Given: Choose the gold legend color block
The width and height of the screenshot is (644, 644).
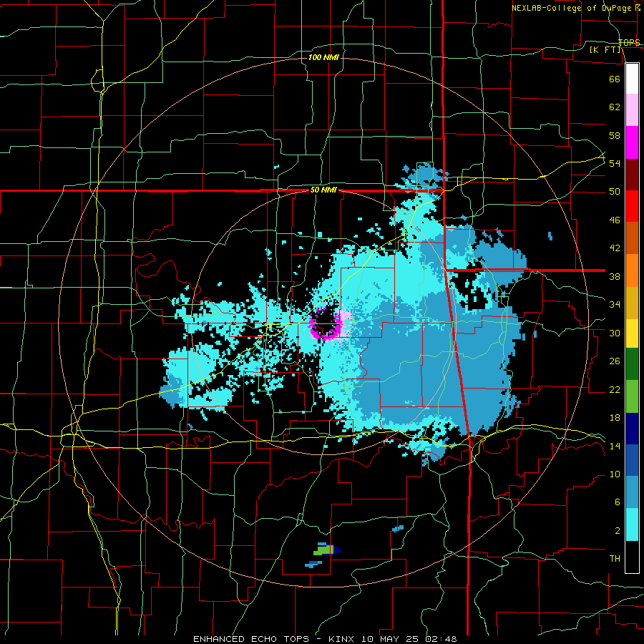Looking at the screenshot, I should pyautogui.click(x=632, y=303).
